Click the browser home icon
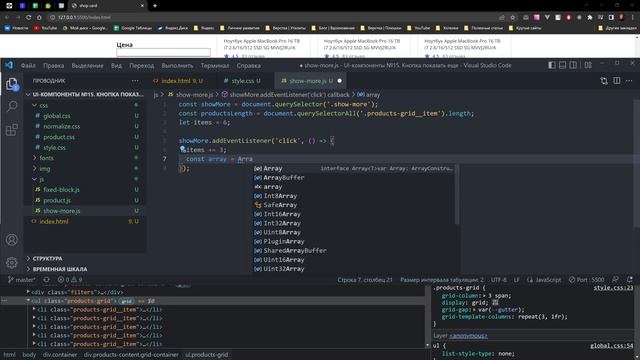 click(x=39, y=18)
